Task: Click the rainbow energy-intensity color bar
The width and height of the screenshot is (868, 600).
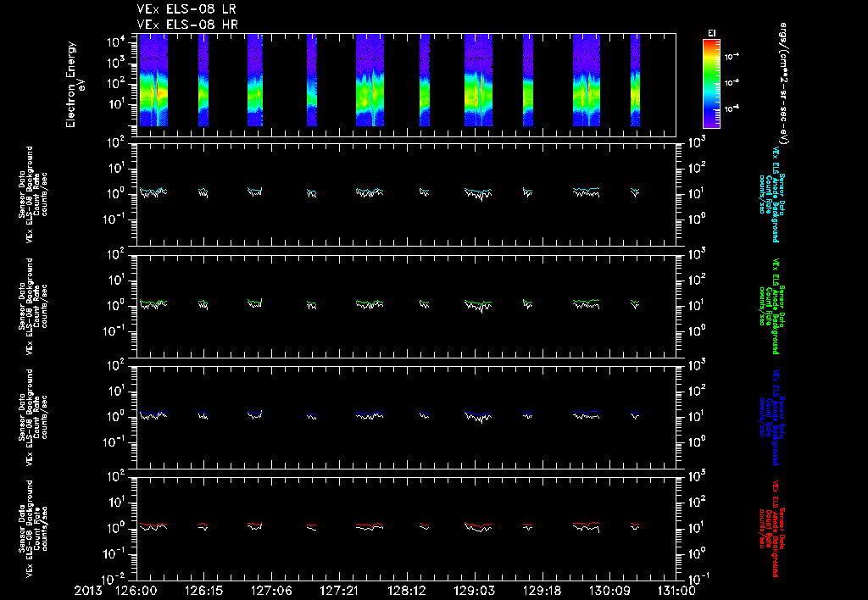Action: tap(711, 84)
